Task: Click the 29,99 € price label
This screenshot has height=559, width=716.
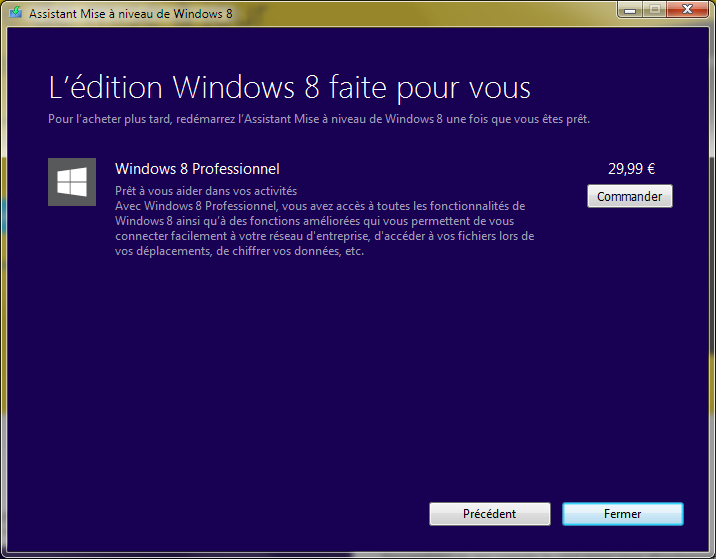Action: [631, 169]
